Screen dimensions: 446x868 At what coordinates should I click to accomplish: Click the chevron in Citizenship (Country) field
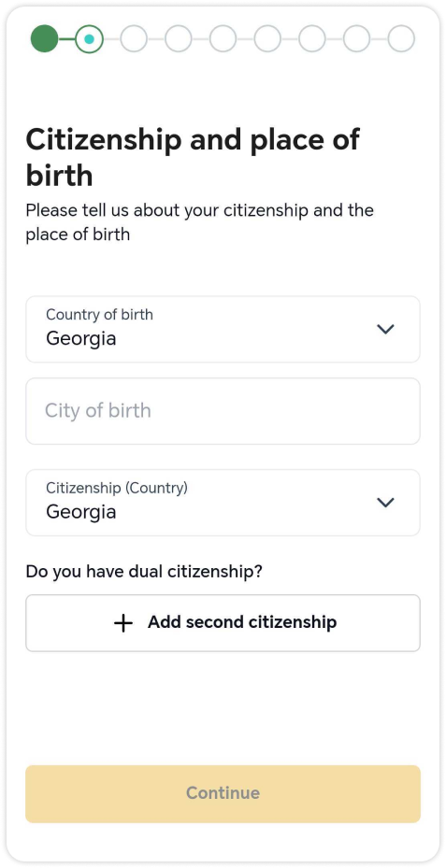click(385, 502)
